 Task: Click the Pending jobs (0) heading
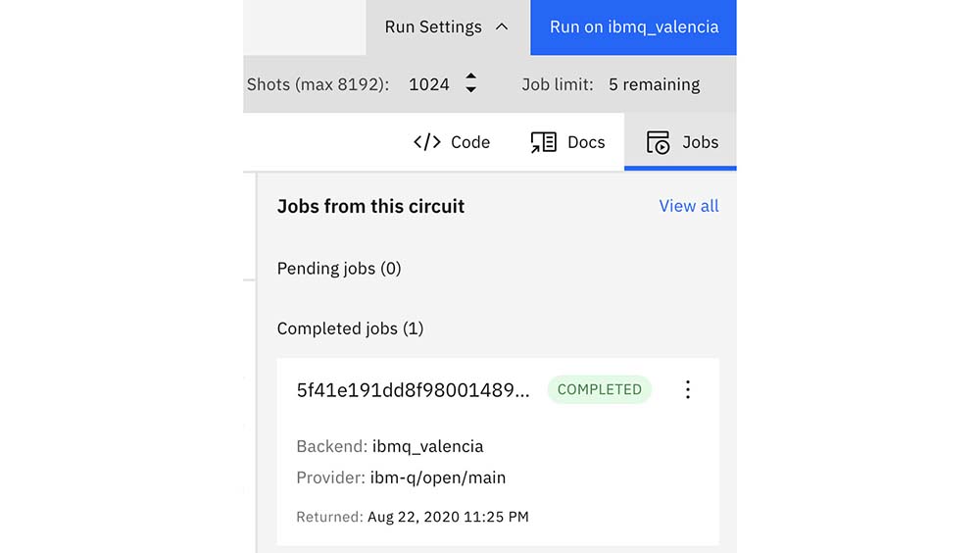(x=339, y=269)
